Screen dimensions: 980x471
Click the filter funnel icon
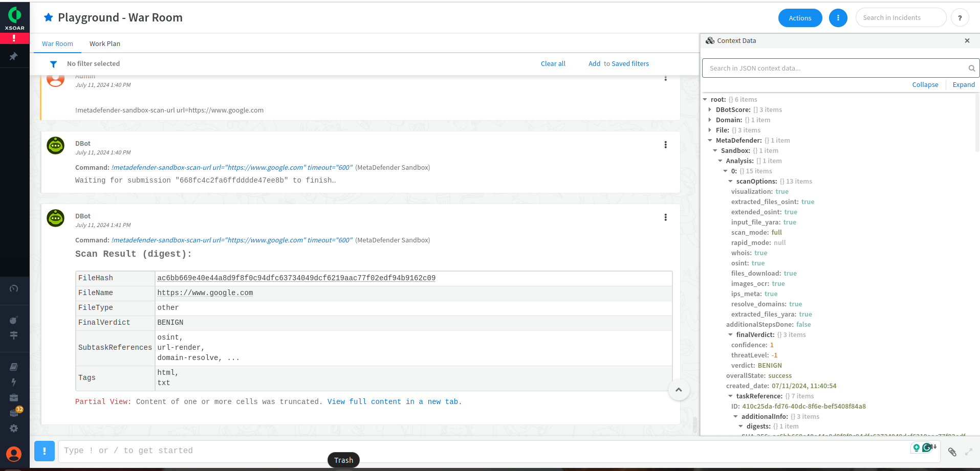click(53, 64)
